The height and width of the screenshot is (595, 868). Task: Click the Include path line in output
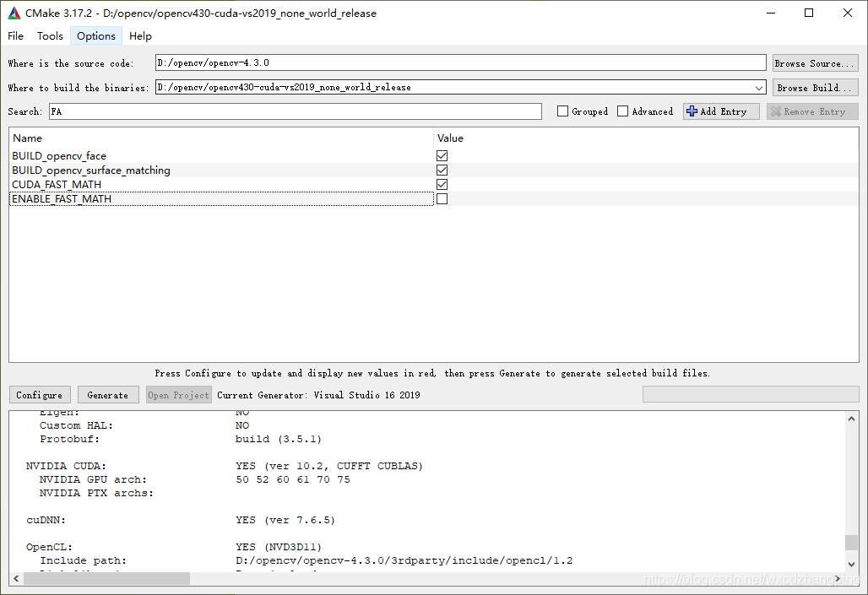[307, 560]
